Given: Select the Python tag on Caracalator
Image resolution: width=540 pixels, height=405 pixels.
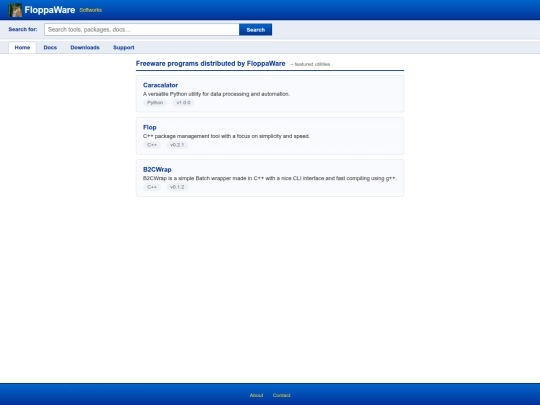Looking at the screenshot, I should (x=155, y=103).
